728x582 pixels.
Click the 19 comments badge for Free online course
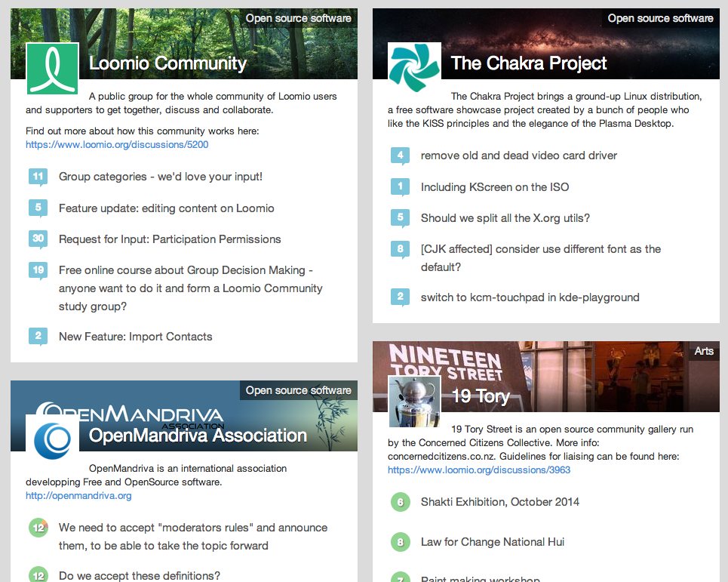click(x=38, y=270)
